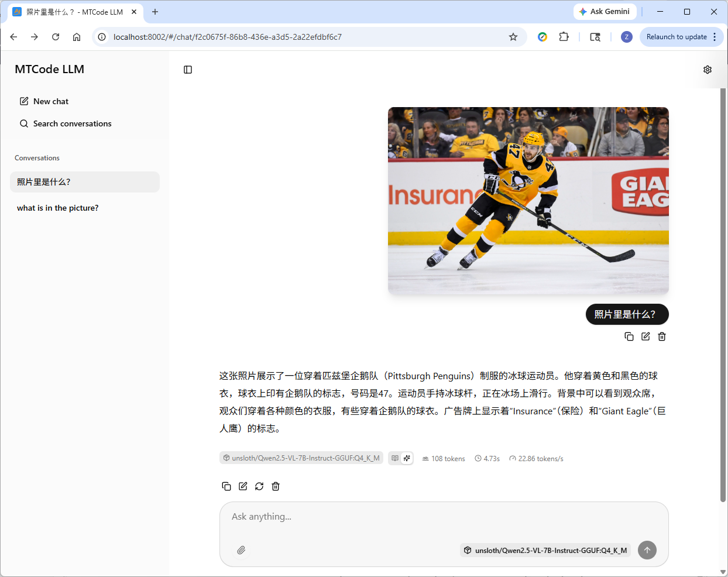Viewport: 728px width, 577px height.
Task: Attach a file with paperclip icon
Action: point(241,550)
